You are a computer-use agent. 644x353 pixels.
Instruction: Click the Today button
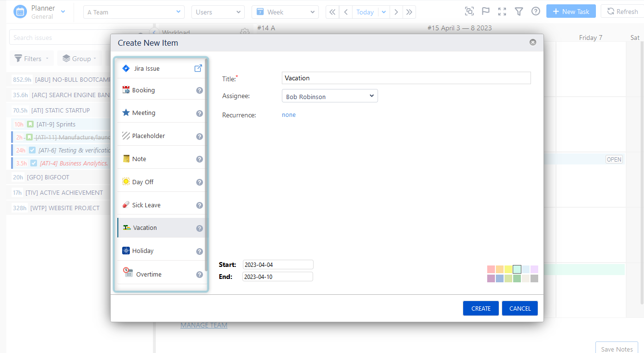point(365,12)
